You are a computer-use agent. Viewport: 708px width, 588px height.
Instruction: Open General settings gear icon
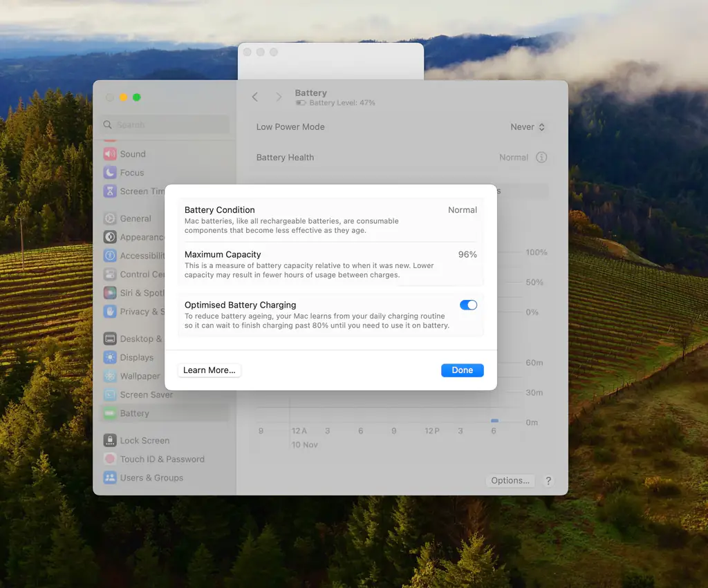point(110,218)
